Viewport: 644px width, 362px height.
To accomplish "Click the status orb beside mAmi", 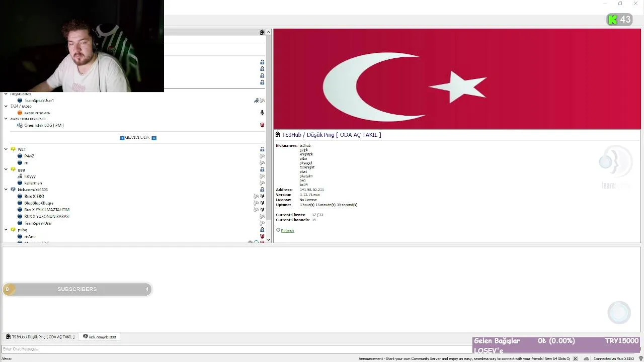I will [x=20, y=236].
